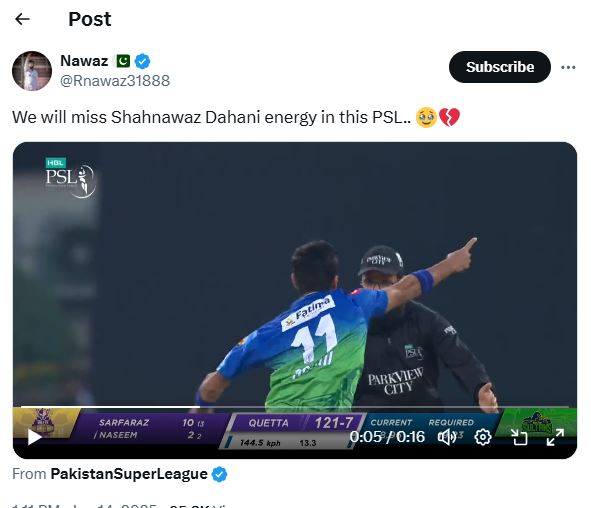Click the blue verified badge beside Nawaz
Viewport: 591px width, 508px height.
tap(142, 61)
